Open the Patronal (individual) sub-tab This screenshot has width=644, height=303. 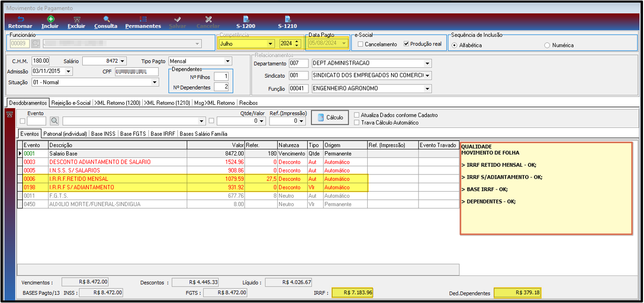(x=66, y=134)
